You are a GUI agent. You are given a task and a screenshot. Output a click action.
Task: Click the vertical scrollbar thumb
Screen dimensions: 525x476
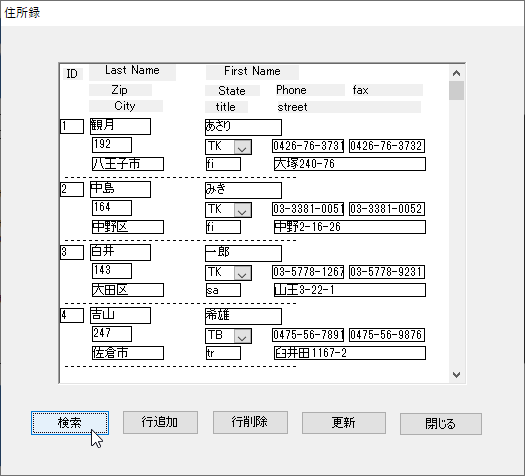tap(456, 90)
